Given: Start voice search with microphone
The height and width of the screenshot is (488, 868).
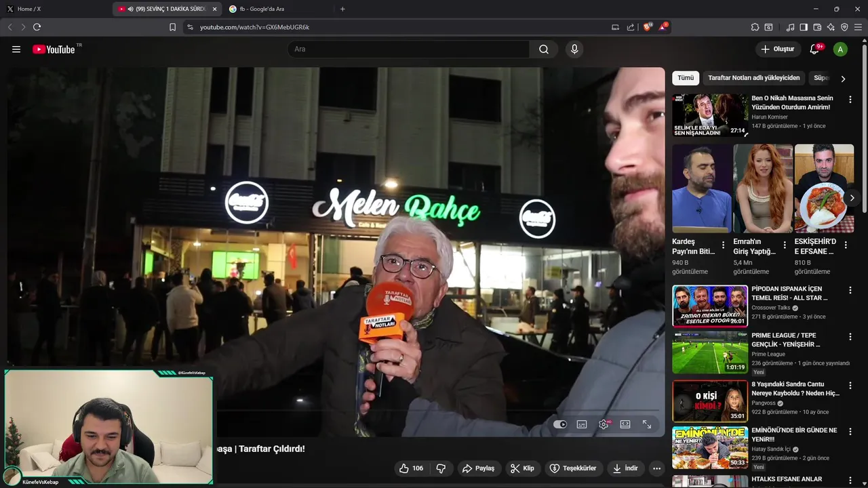Looking at the screenshot, I should click(x=574, y=49).
